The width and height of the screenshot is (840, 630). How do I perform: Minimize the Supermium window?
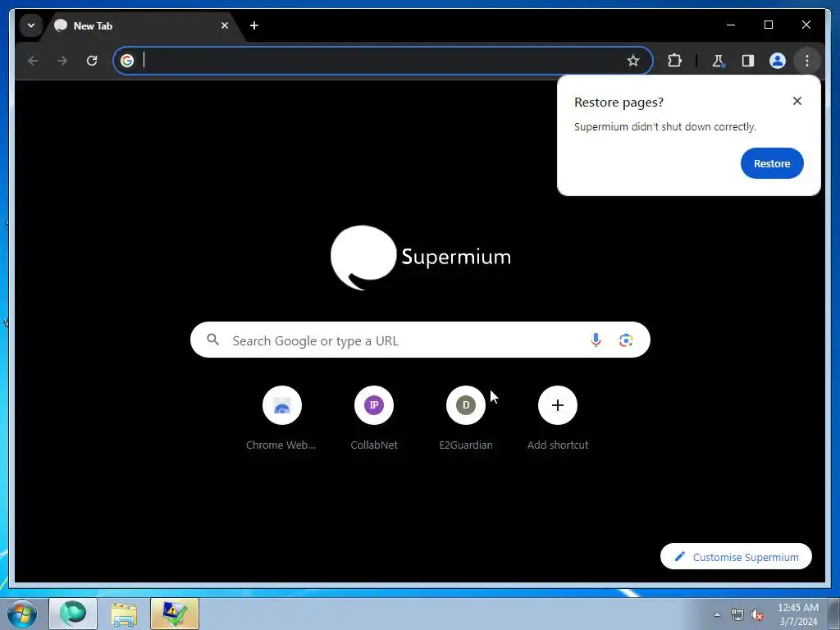(x=731, y=25)
